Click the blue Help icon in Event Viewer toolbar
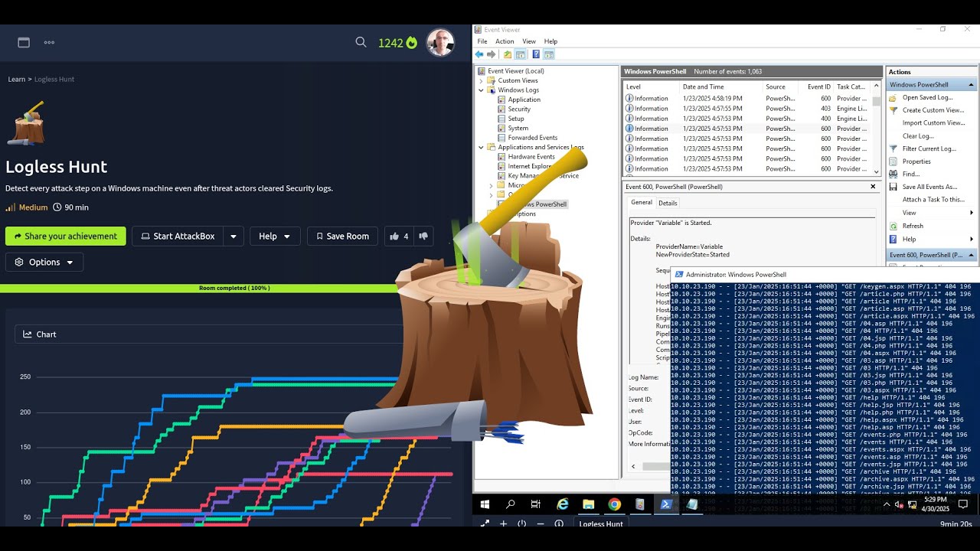Image resolution: width=980 pixels, height=551 pixels. point(536,54)
